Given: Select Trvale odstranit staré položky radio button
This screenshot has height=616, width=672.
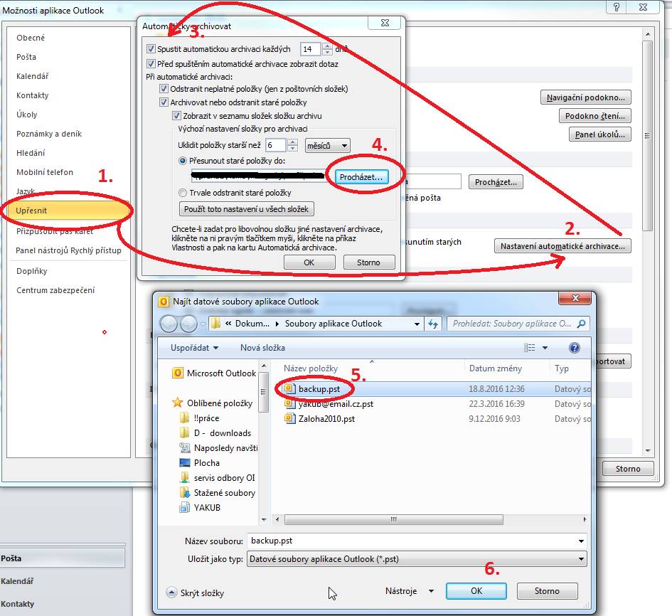Looking at the screenshot, I should point(183,193).
